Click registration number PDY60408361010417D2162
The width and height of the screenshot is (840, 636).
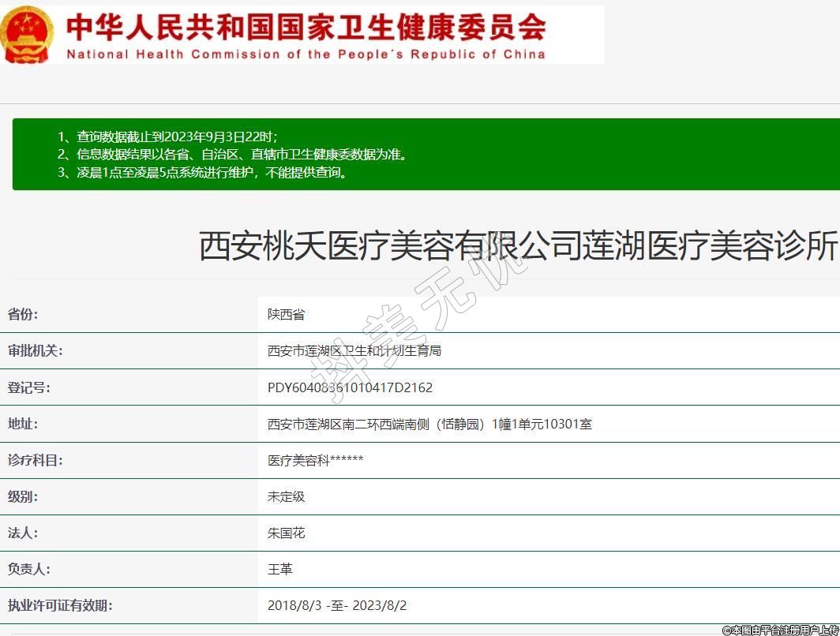click(350, 387)
